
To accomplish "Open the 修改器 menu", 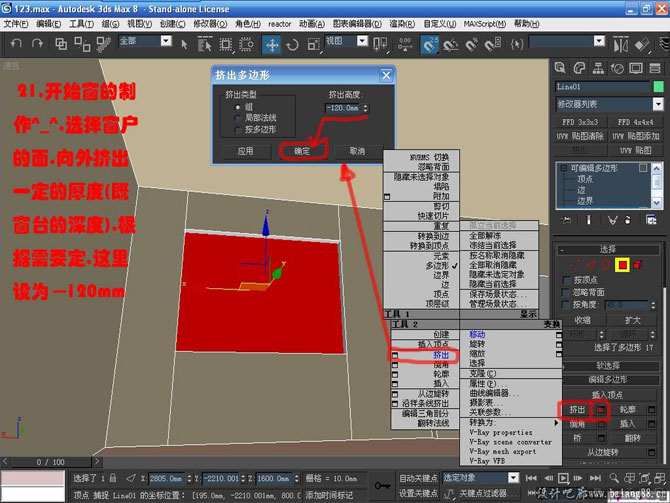I will pyautogui.click(x=210, y=24).
